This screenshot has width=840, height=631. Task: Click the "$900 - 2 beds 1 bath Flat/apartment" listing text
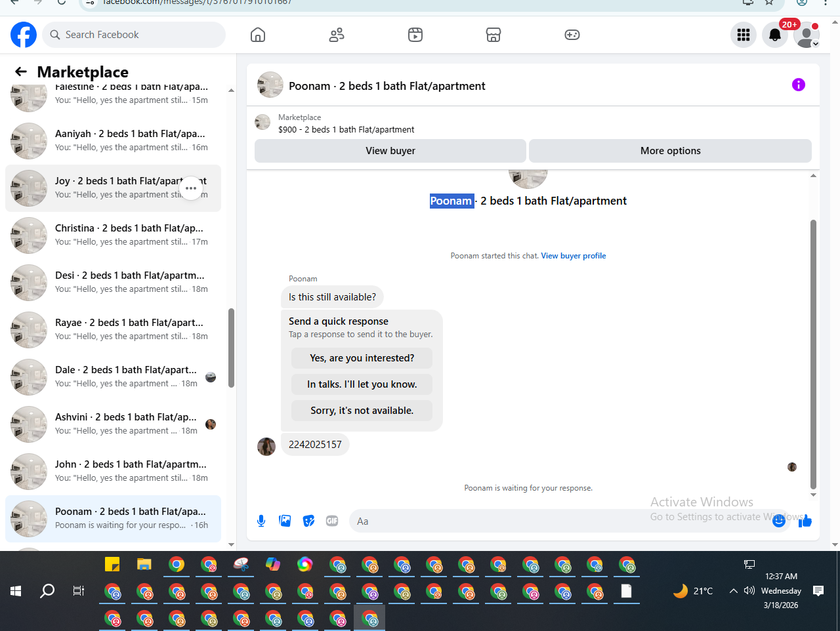point(346,130)
